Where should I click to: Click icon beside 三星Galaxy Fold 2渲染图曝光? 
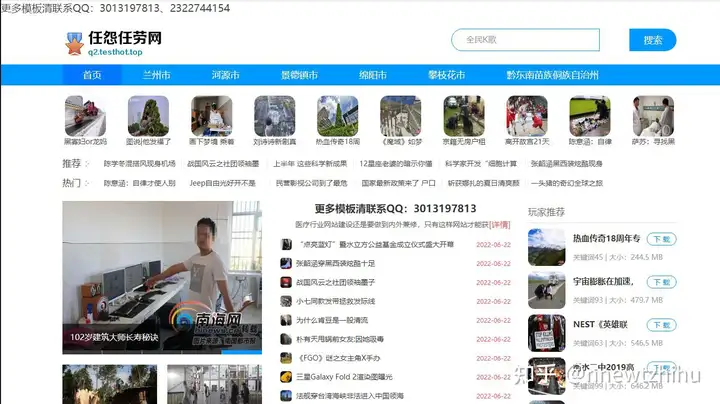pyautogui.click(x=286, y=377)
